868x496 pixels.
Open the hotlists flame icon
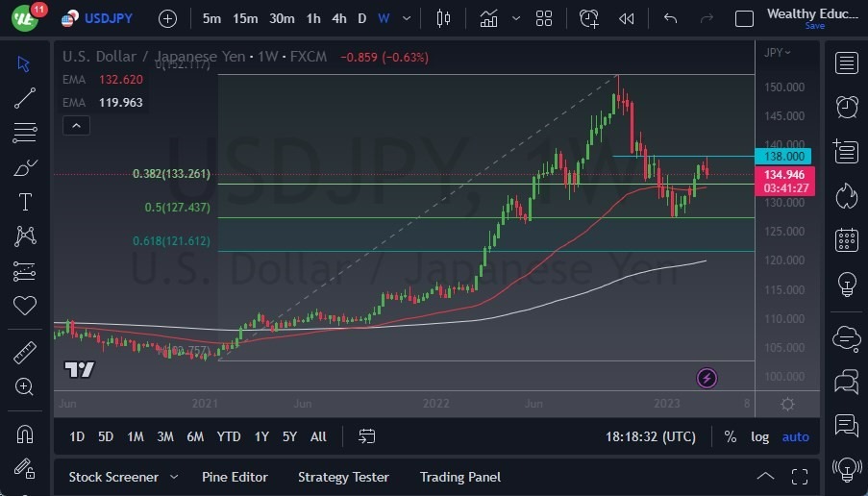click(847, 195)
